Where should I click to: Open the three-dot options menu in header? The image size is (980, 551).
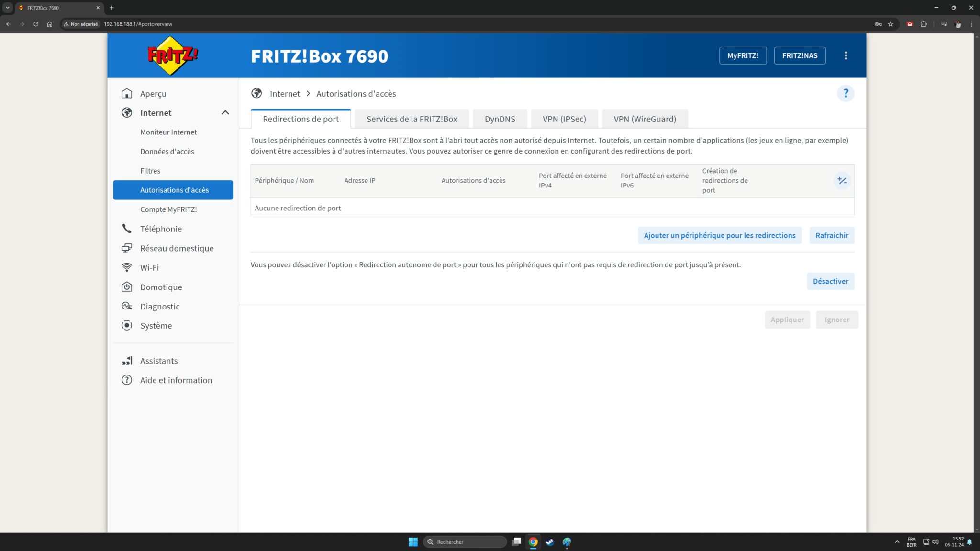coord(846,55)
